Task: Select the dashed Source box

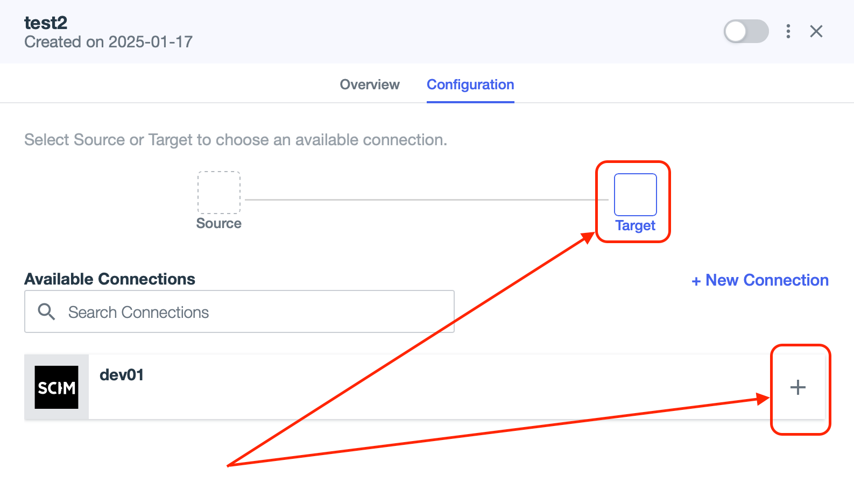Action: 219,193
